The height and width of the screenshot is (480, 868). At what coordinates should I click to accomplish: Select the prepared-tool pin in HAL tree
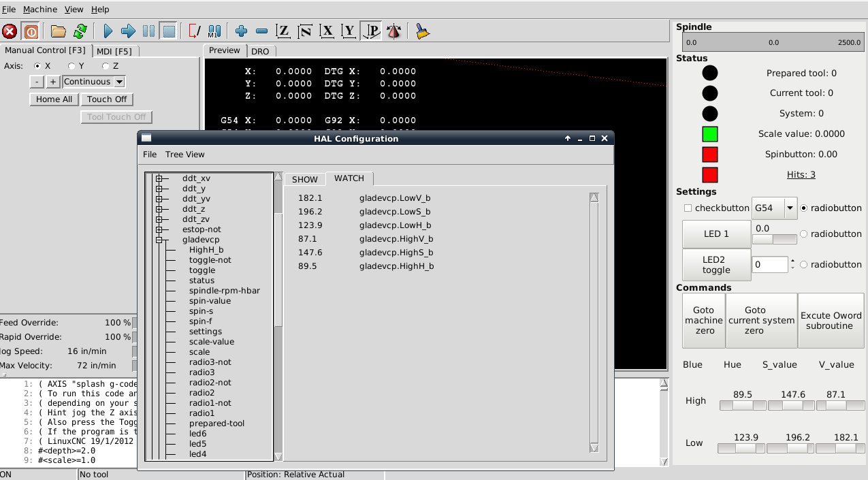click(217, 423)
